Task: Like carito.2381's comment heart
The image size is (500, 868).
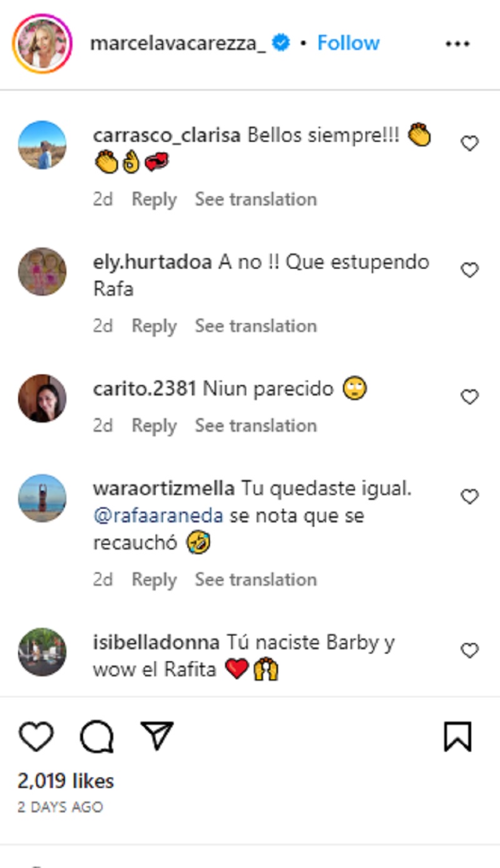Action: (469, 397)
